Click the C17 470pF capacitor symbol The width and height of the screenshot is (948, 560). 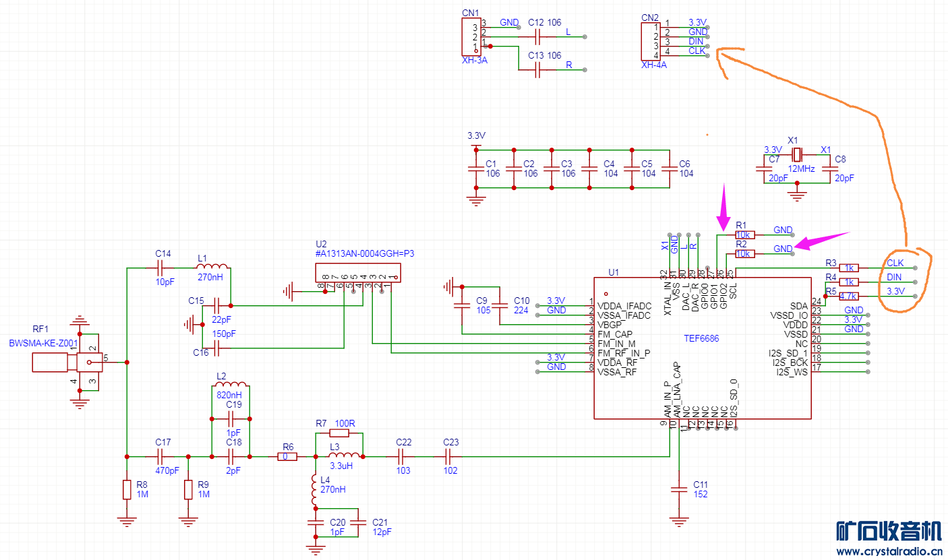[x=160, y=456]
